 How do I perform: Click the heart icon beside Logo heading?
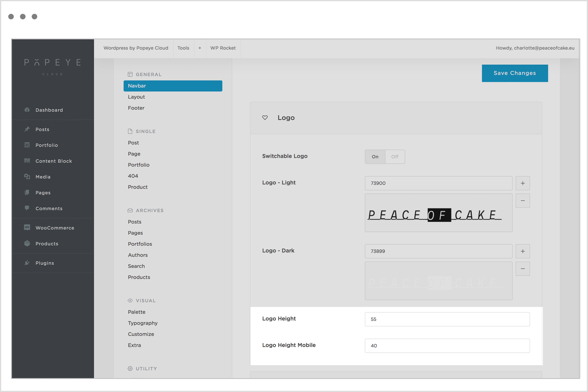point(265,118)
